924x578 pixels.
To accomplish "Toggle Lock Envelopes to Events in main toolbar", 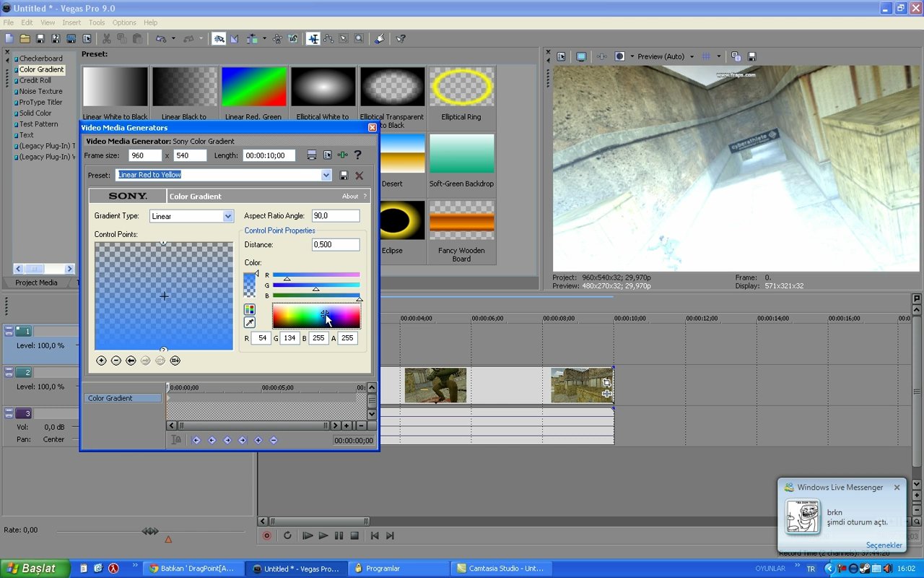I will point(277,38).
